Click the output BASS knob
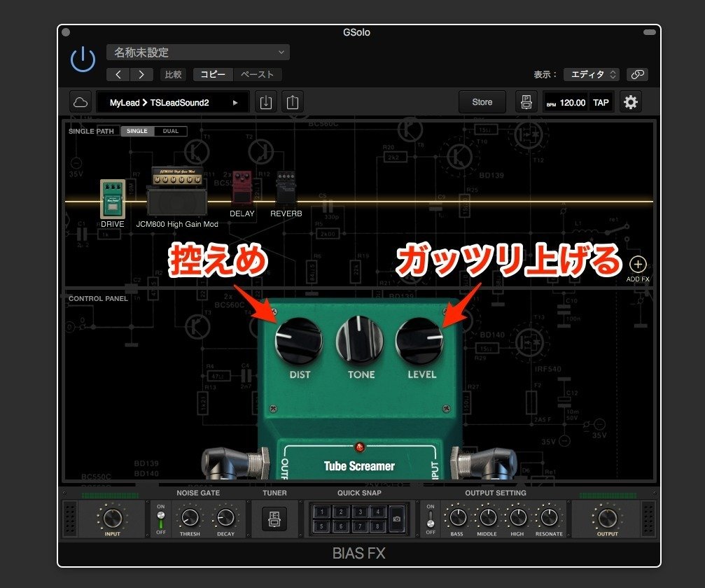This screenshot has width=705, height=588. pyautogui.click(x=457, y=517)
